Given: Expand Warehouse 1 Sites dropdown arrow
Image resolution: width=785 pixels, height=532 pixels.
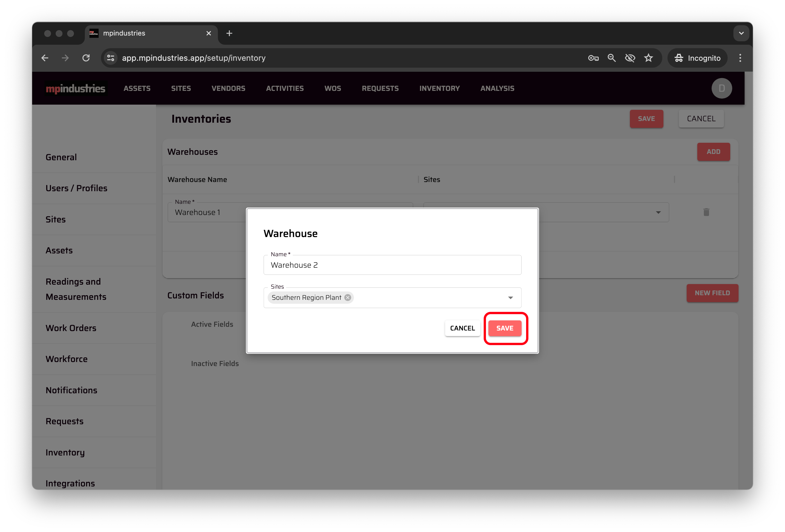Looking at the screenshot, I should pyautogui.click(x=658, y=212).
